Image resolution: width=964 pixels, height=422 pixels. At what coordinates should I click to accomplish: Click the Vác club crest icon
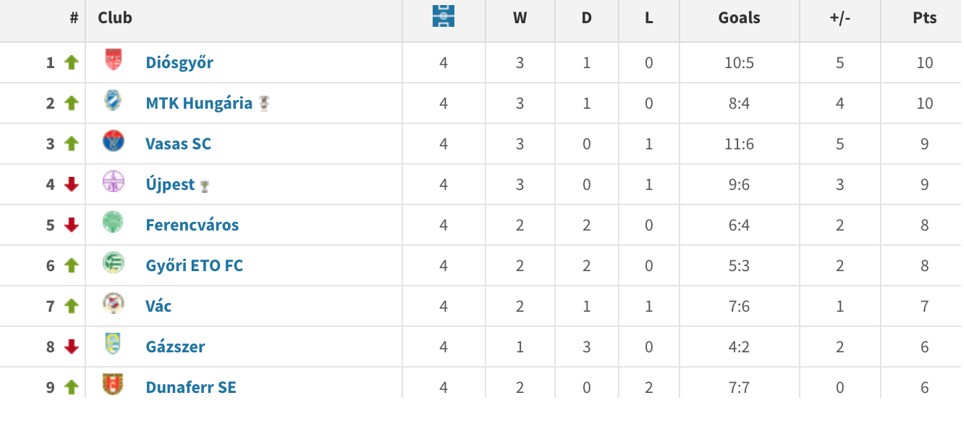tap(114, 304)
